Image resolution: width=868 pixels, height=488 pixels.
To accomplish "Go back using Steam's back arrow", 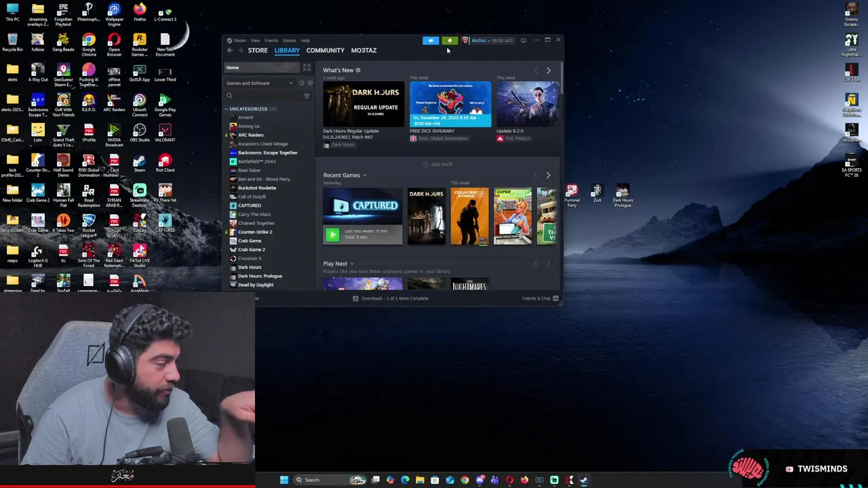I will [x=230, y=50].
